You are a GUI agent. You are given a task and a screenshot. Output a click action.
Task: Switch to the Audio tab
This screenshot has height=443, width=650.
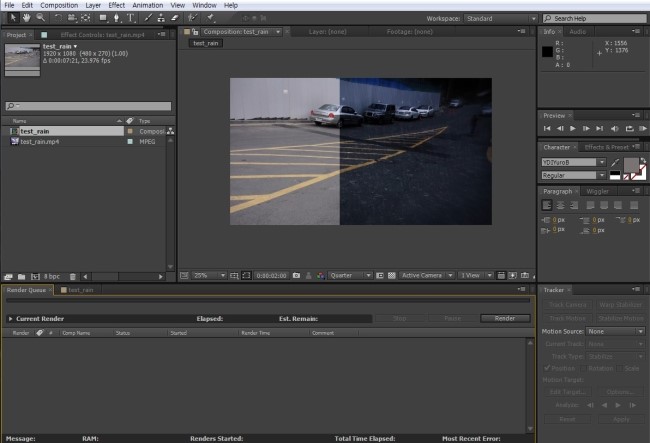577,31
